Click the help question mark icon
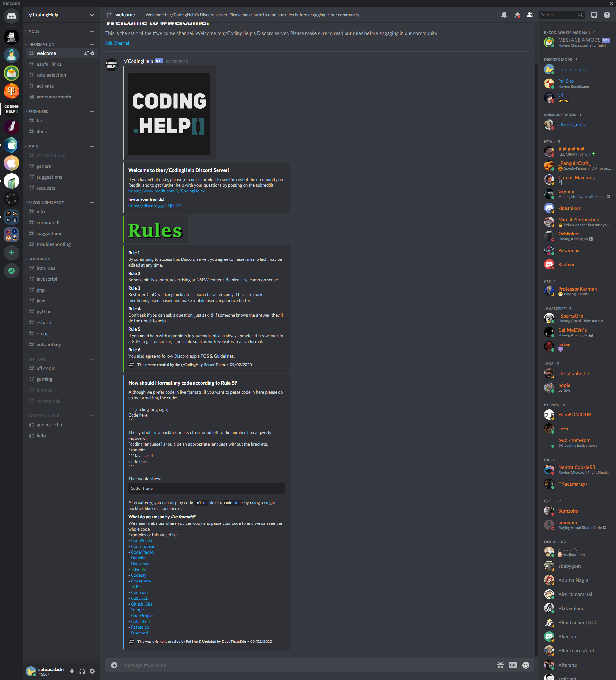616x680 pixels. point(607,15)
